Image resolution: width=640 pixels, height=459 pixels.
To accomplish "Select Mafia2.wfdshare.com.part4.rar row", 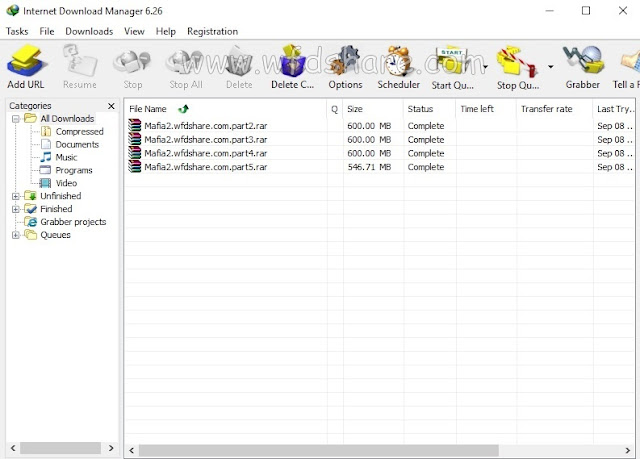I will click(x=380, y=153).
